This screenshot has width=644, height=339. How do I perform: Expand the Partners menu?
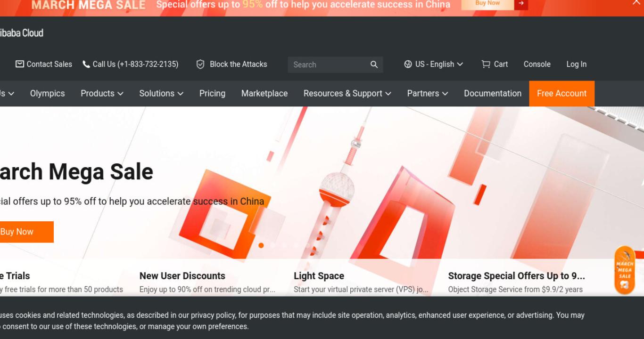[428, 93]
